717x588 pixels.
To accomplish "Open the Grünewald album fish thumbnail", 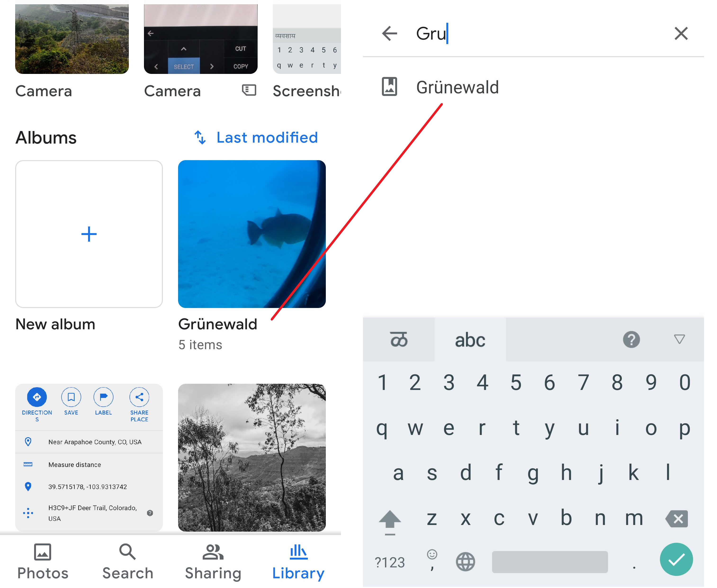I will pyautogui.click(x=252, y=234).
